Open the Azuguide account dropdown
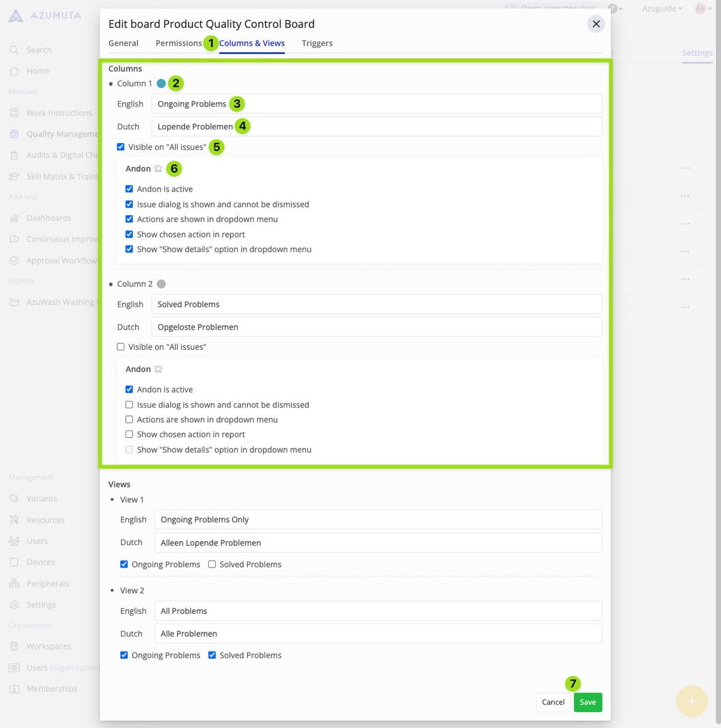The image size is (721, 728). tap(662, 8)
